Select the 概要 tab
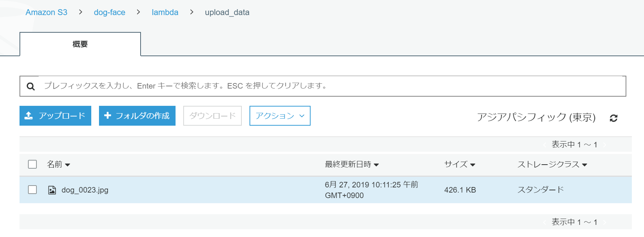644x237 pixels. [80, 44]
